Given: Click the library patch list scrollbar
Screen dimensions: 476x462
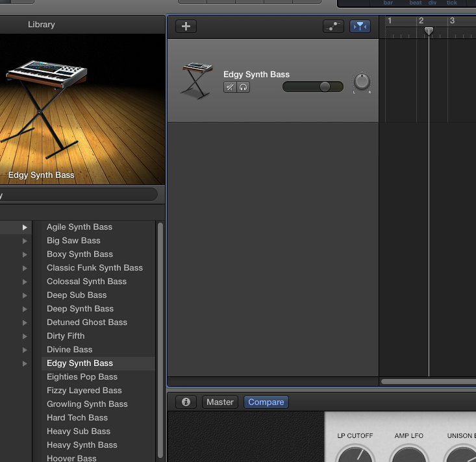Looking at the screenshot, I should coord(160,341).
